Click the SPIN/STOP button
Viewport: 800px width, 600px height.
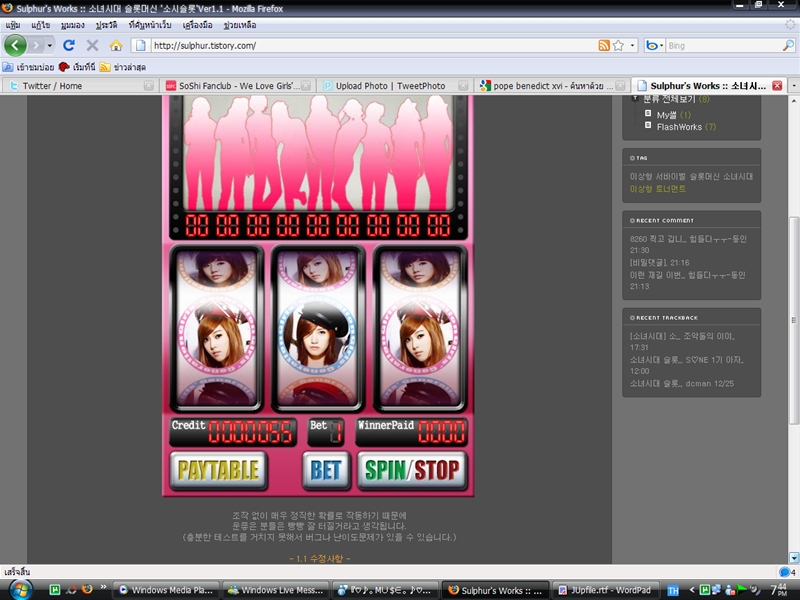(x=412, y=470)
